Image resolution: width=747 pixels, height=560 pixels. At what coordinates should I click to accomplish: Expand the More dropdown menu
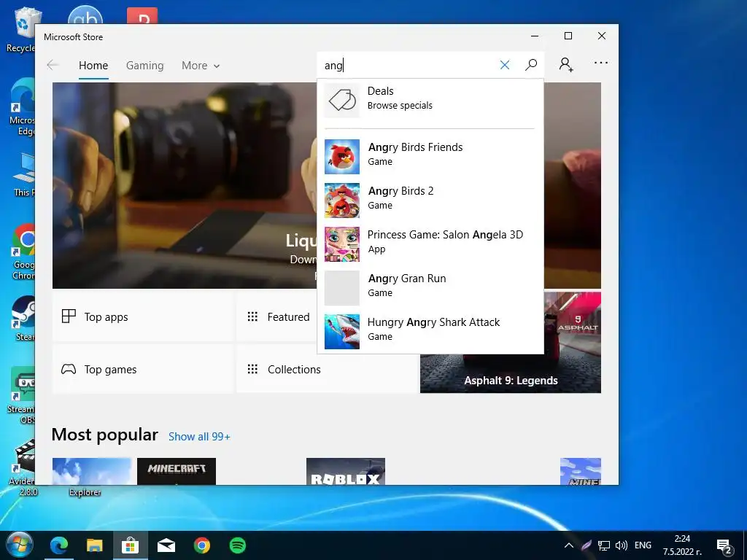coord(201,66)
